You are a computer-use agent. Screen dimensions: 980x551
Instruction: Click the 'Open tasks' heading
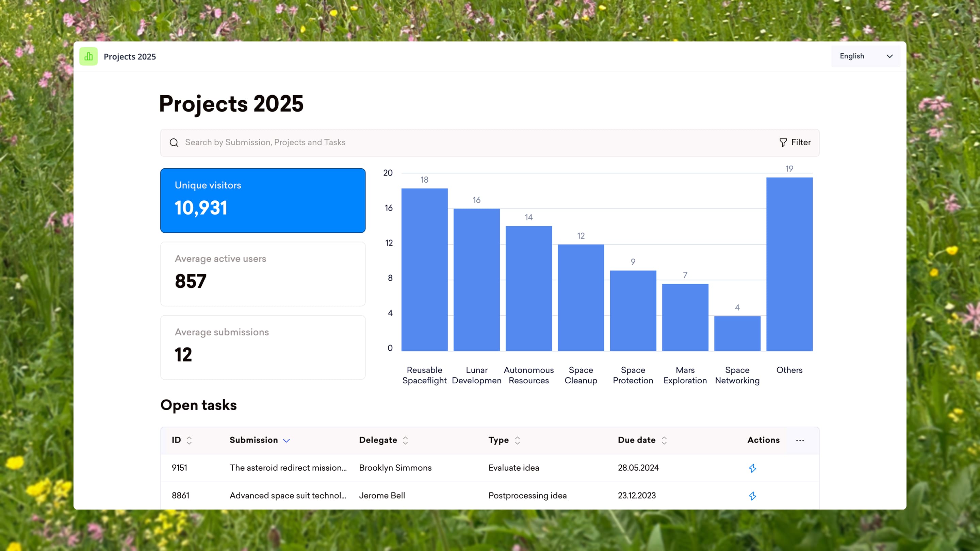coord(199,405)
